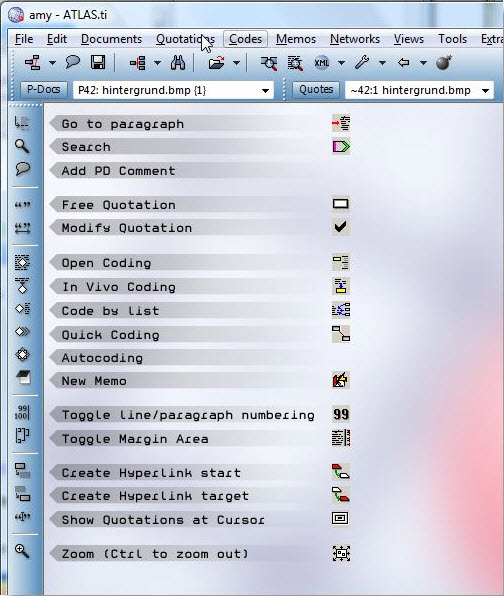Select Free Quotation tool in left sidebar
Image resolution: width=504 pixels, height=596 pixels.
click(x=22, y=205)
